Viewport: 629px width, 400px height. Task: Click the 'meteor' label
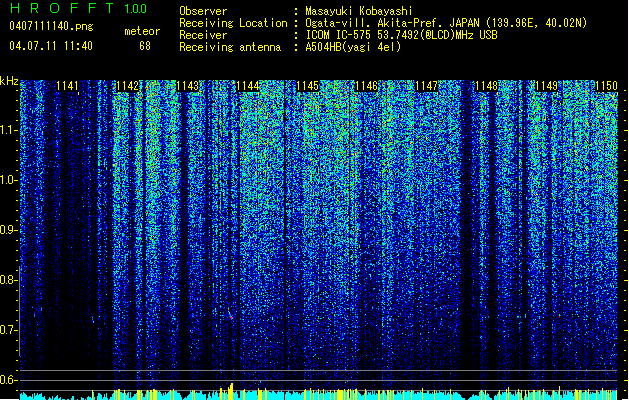pyautogui.click(x=142, y=31)
